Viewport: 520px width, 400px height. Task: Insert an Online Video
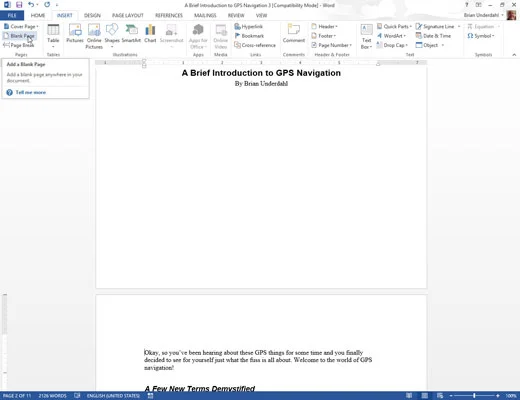[221, 36]
